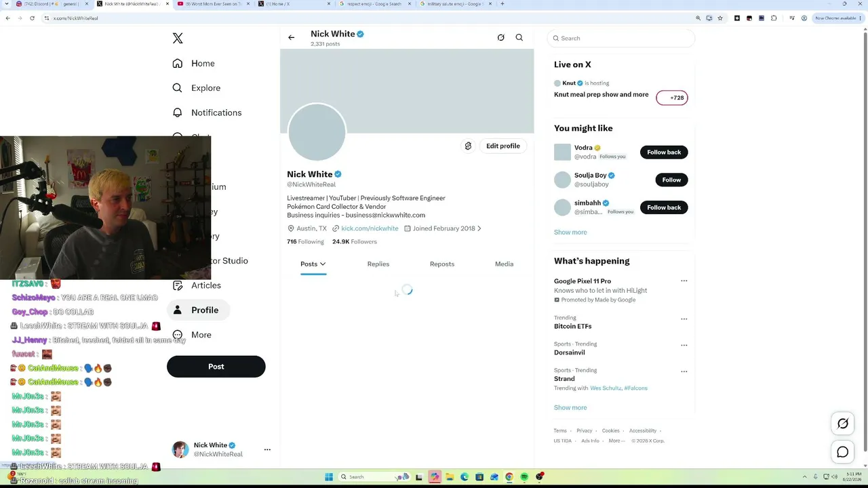The width and height of the screenshot is (868, 488).
Task: Open the Home menu item
Action: [203, 64]
